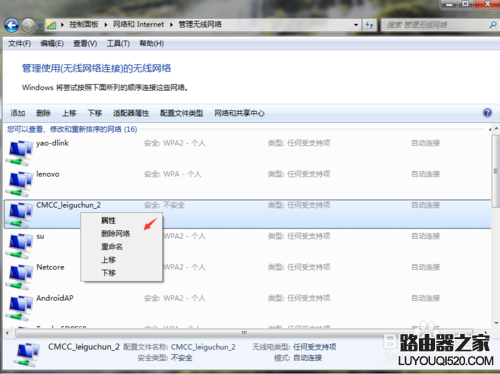The image size is (500, 374).
Task: Select the 管理无线网络 breadcrumb
Action: point(200,24)
